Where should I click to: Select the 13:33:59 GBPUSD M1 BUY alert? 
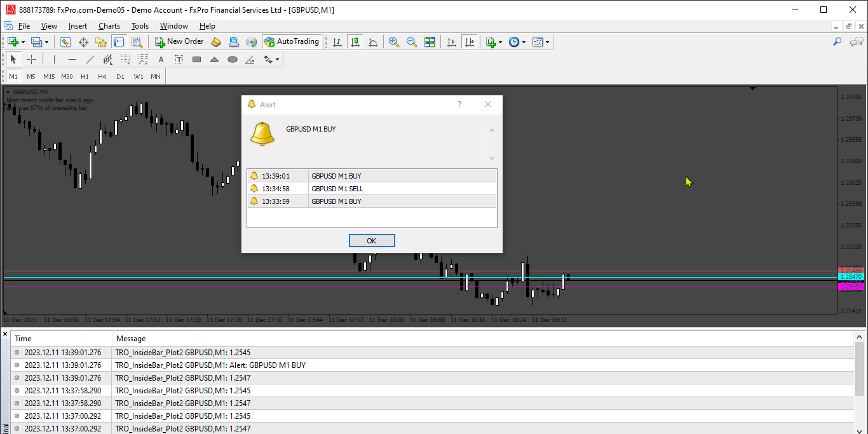(x=372, y=201)
